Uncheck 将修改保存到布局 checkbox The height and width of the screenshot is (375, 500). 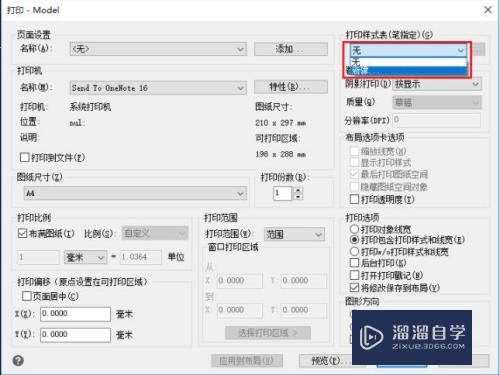[x=354, y=287]
